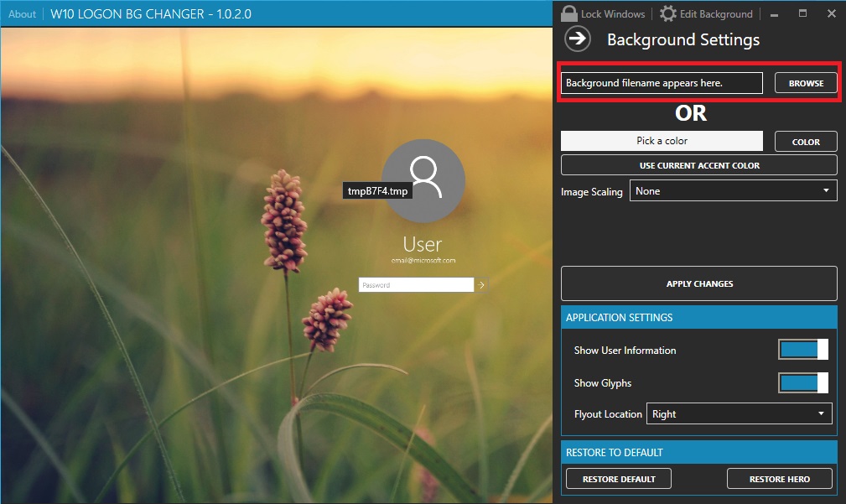This screenshot has width=846, height=504.
Task: Apply changes to the logon background
Action: tap(699, 283)
